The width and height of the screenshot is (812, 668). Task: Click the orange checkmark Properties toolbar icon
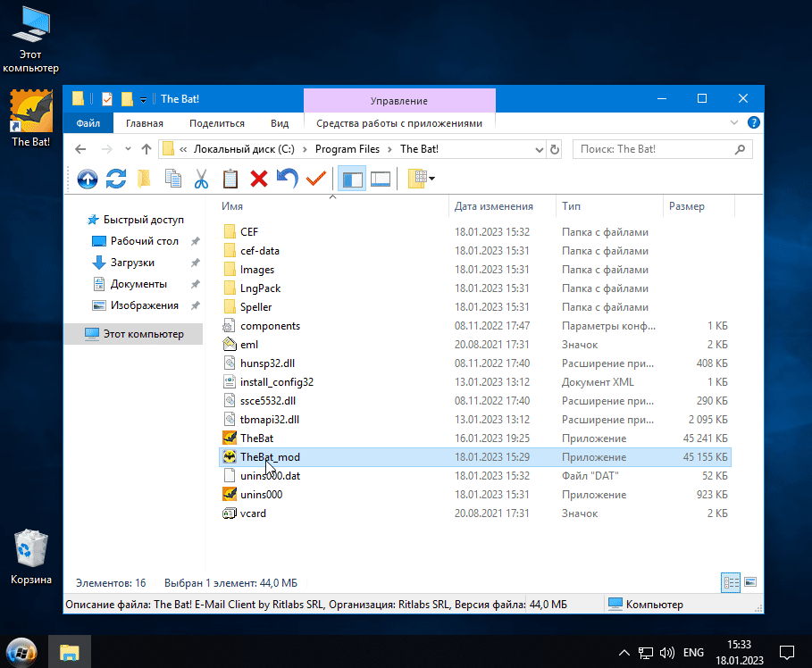(316, 179)
